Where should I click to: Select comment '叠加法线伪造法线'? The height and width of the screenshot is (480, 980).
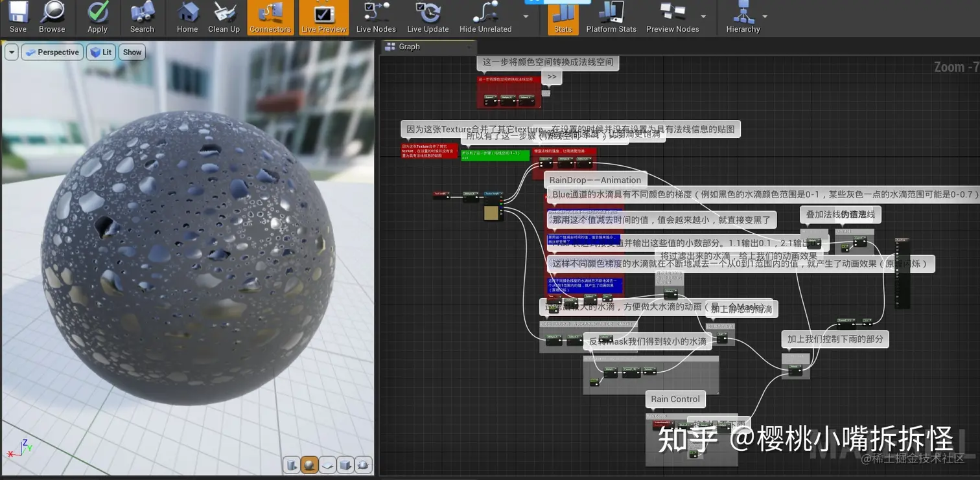pos(841,214)
